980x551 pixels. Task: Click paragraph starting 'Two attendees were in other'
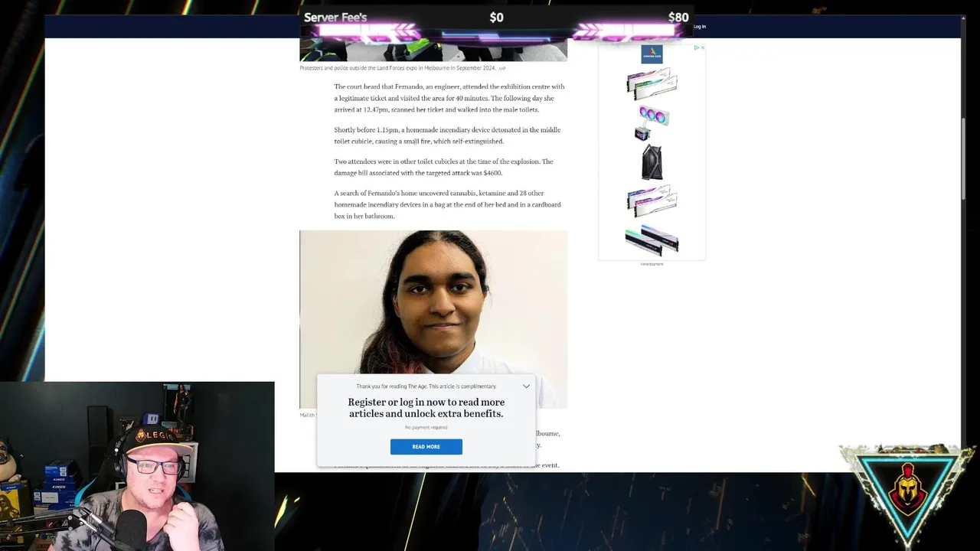(443, 167)
